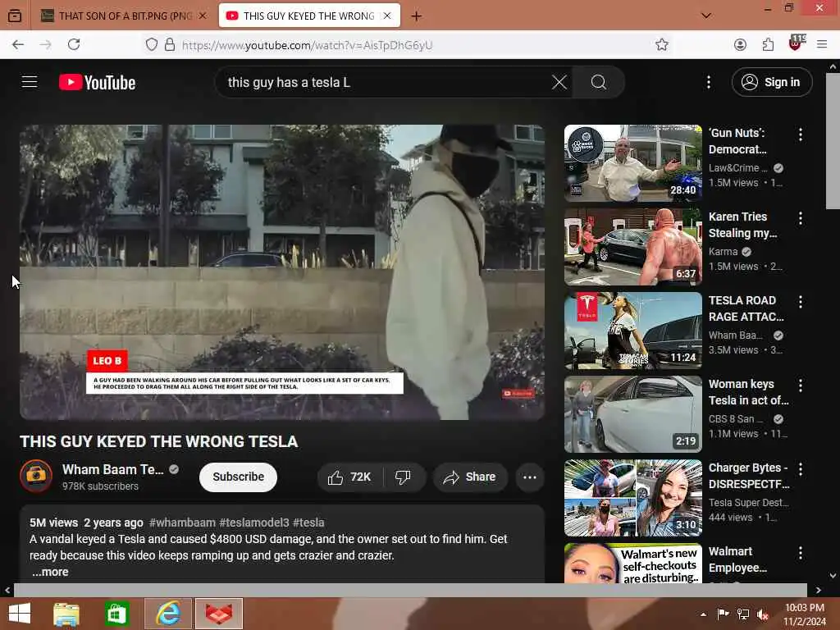Close the YouTube video tab

click(x=387, y=16)
